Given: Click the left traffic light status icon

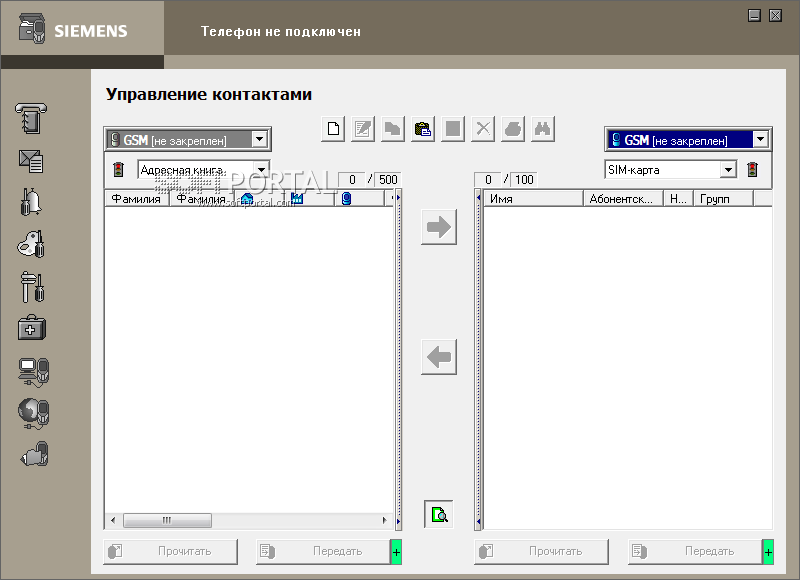Looking at the screenshot, I should coord(118,169).
